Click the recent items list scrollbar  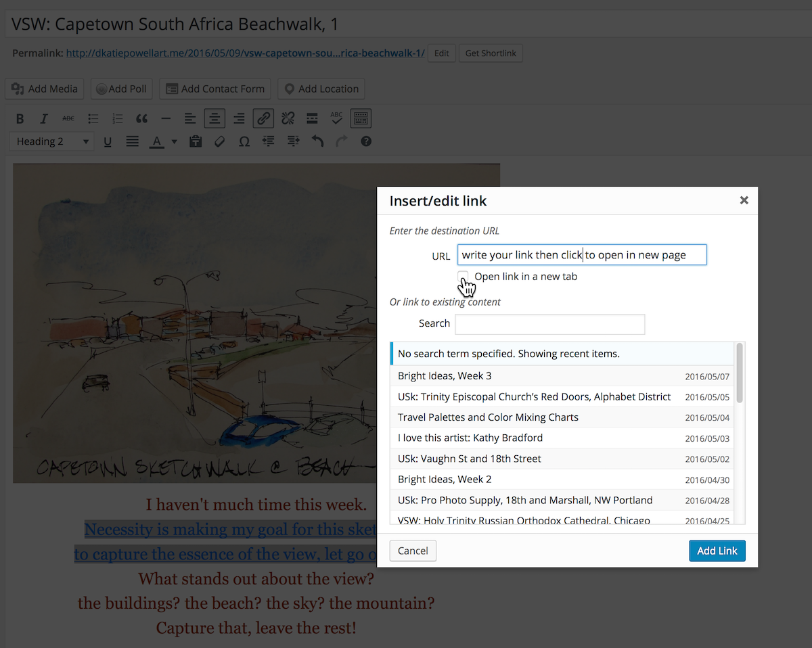740,373
